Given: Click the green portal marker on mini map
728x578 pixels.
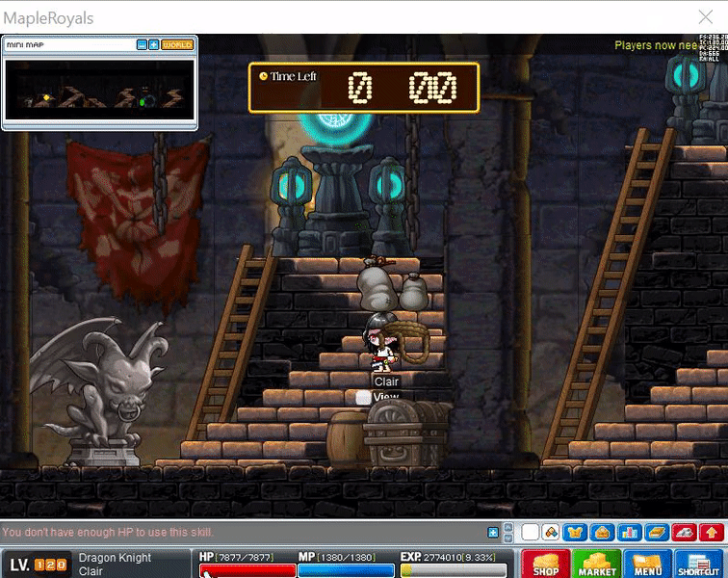Looking at the screenshot, I should click(143, 101).
